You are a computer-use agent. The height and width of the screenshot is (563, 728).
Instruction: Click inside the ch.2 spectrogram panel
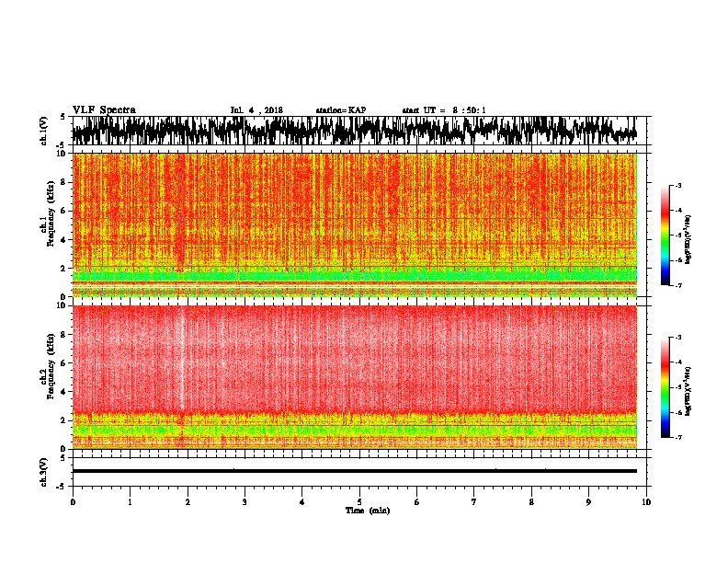pyautogui.click(x=355, y=377)
